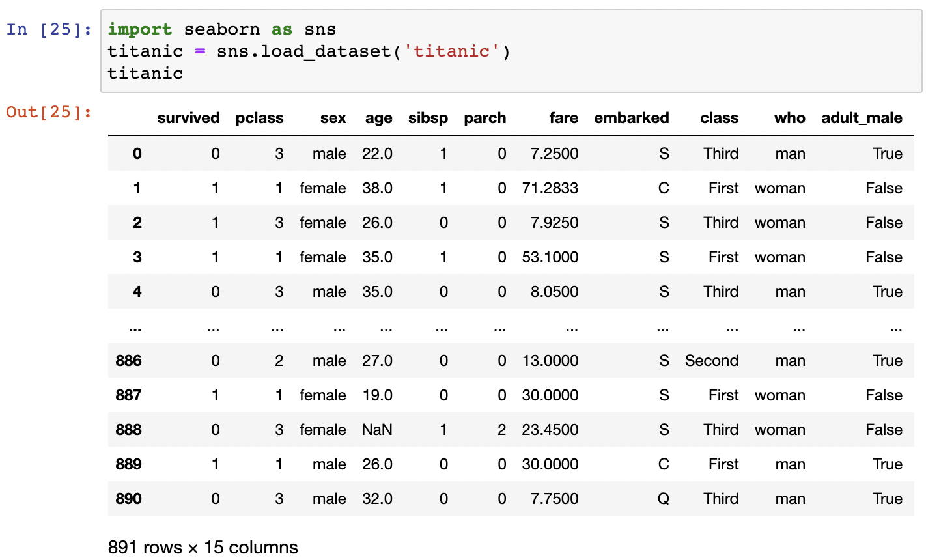
Task: Click fare value 23.4500
Action: [x=550, y=430]
